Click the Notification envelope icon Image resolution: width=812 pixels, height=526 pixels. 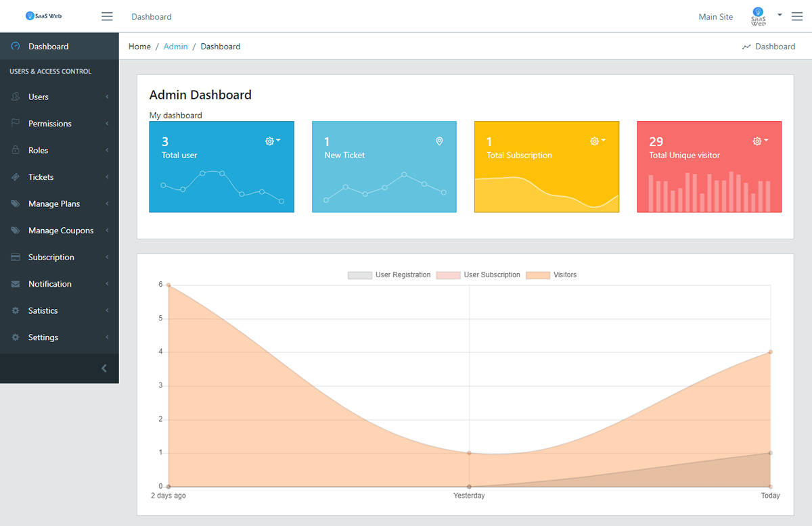pyautogui.click(x=16, y=284)
